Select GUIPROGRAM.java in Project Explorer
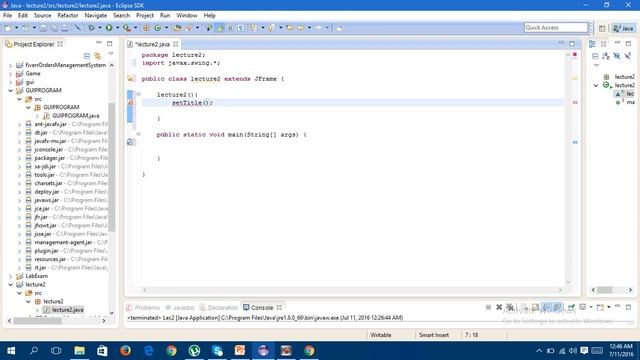The width and height of the screenshot is (640, 360). [x=76, y=116]
